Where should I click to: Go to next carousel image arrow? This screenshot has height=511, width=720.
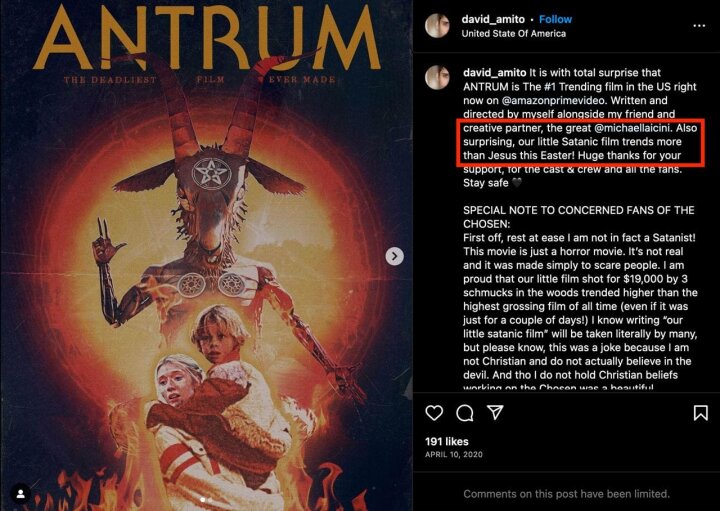tap(394, 256)
